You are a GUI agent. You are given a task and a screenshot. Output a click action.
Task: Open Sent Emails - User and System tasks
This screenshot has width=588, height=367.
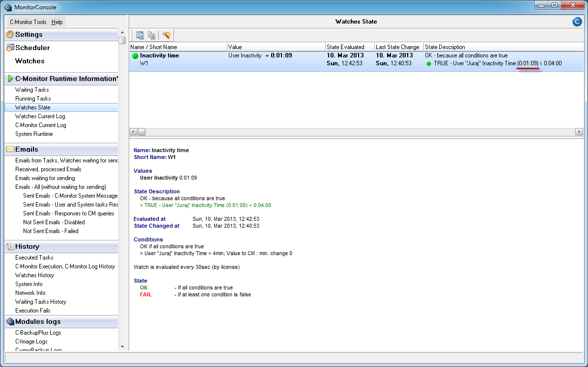point(71,205)
